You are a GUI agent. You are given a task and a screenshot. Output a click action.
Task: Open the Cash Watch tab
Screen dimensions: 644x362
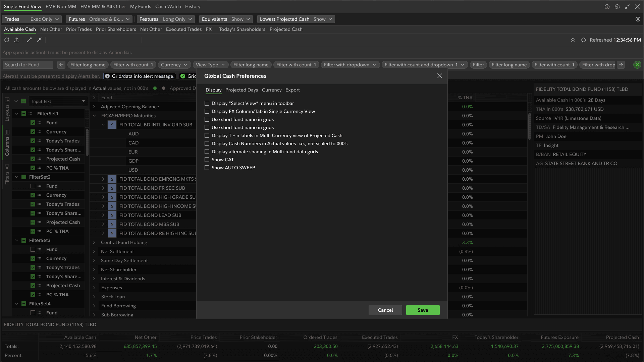pyautogui.click(x=168, y=6)
